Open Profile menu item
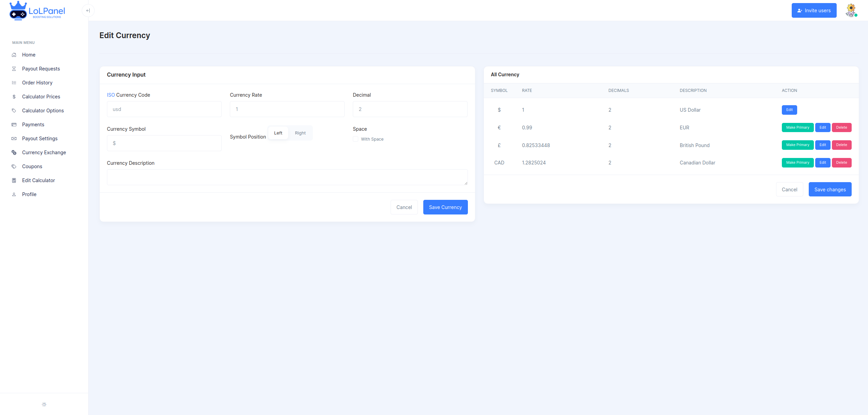Screen dimensions: 868x415 point(29,194)
